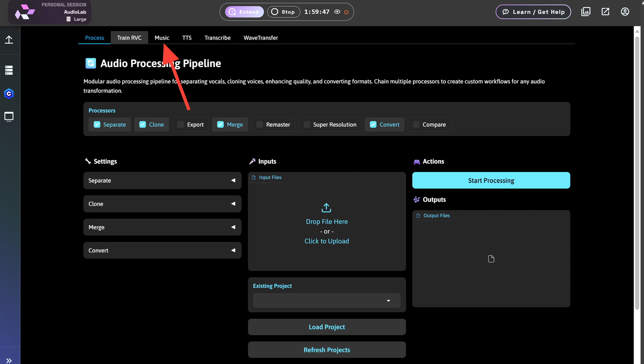Click the open-in-new-window icon at top right
644x364 pixels.
pos(605,11)
